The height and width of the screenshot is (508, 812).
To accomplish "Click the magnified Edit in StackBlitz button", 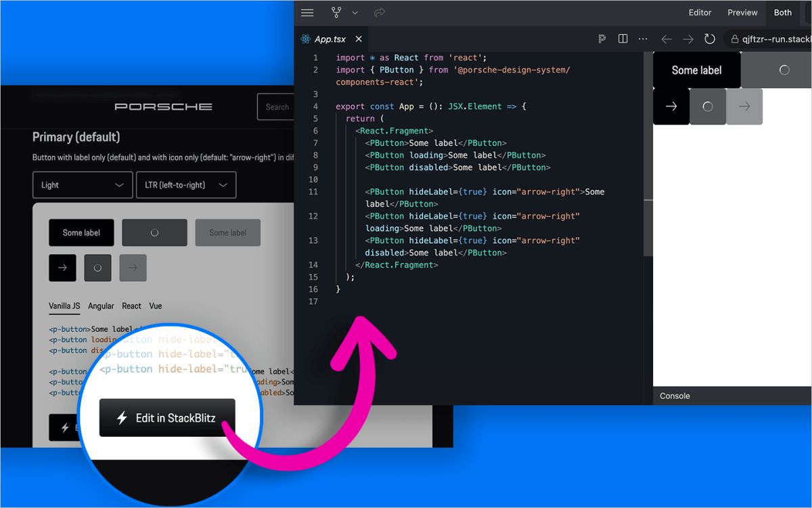I will tap(167, 418).
